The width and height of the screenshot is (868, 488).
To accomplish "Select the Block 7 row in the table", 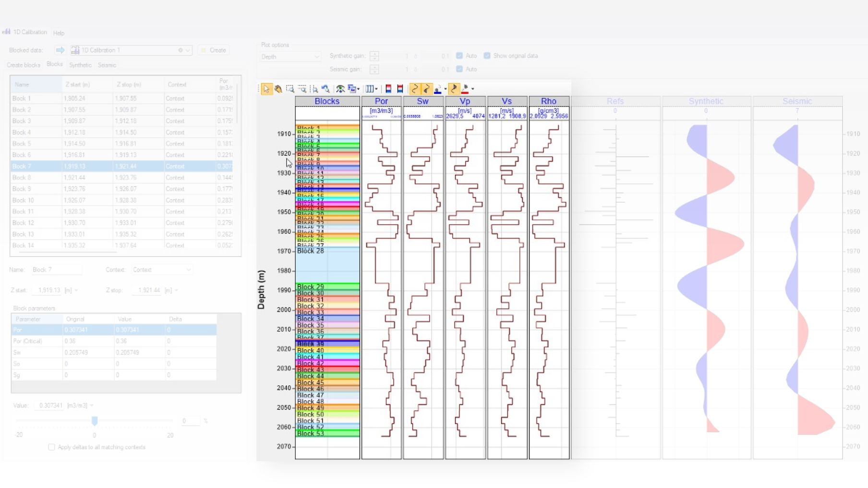I will point(121,166).
